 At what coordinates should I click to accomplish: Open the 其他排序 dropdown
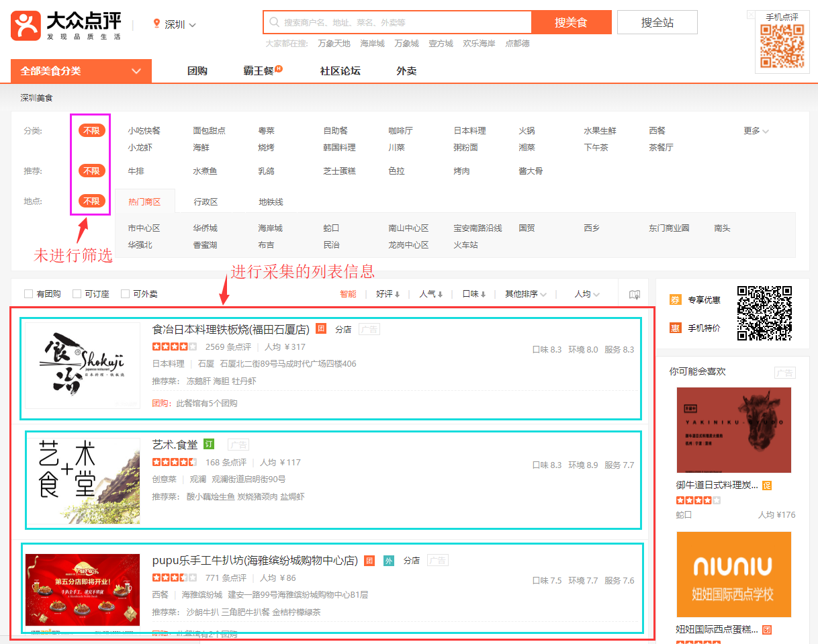(526, 294)
